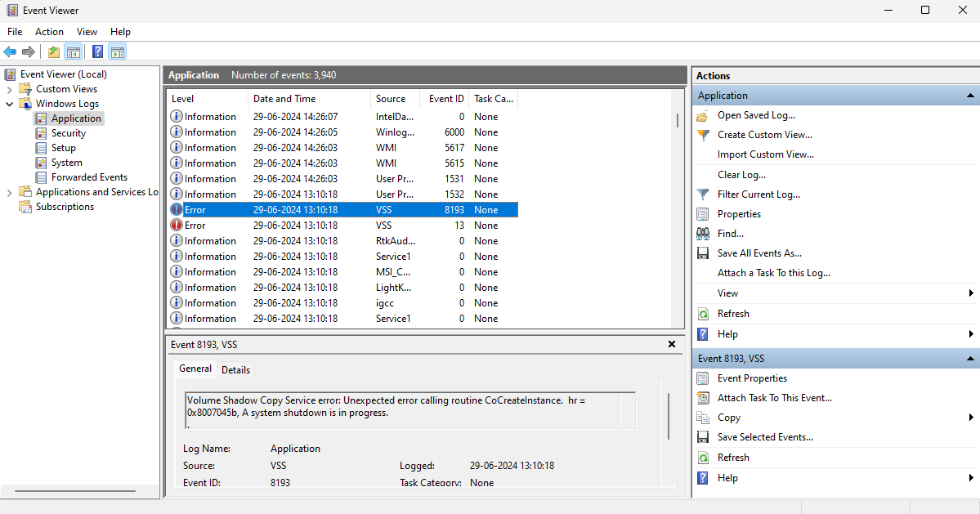Screen dimensions: 980x514
Task: Click the Up one level folder icon
Action: click(x=54, y=51)
